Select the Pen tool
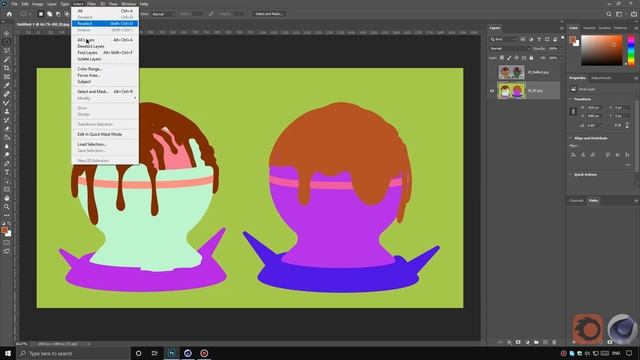 pyautogui.click(x=7, y=163)
